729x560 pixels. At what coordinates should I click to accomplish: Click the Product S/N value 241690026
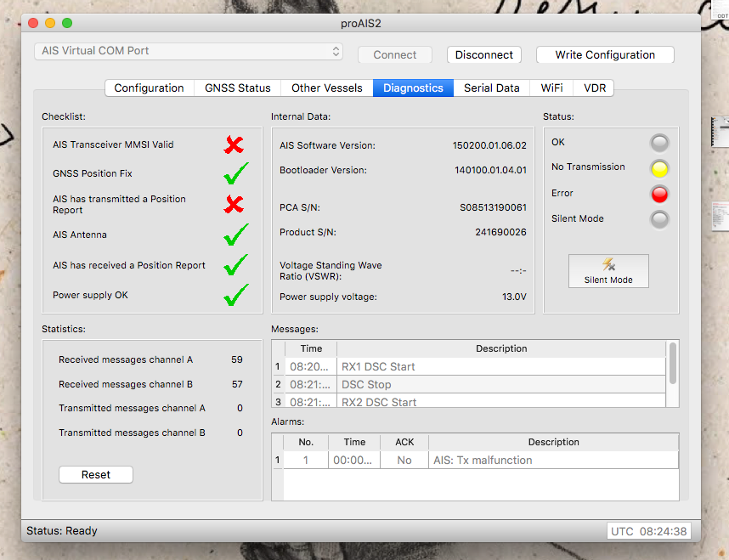click(500, 232)
